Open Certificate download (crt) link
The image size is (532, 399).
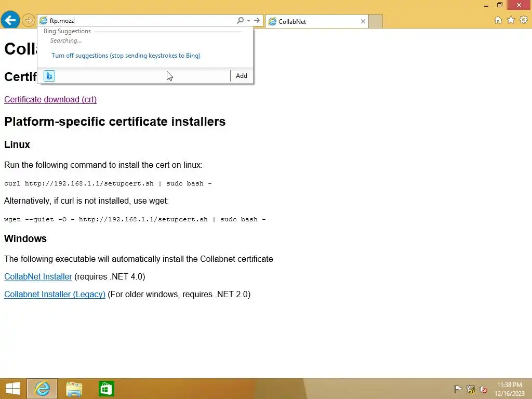point(50,99)
